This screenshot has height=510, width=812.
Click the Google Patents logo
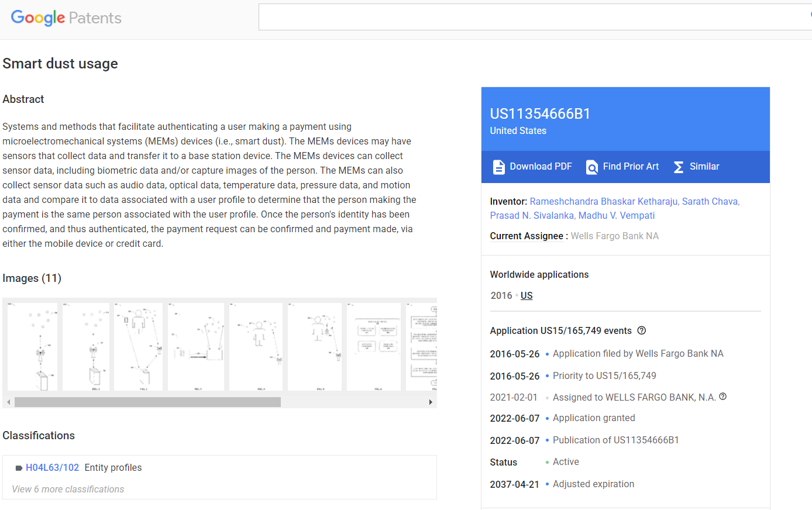click(66, 18)
